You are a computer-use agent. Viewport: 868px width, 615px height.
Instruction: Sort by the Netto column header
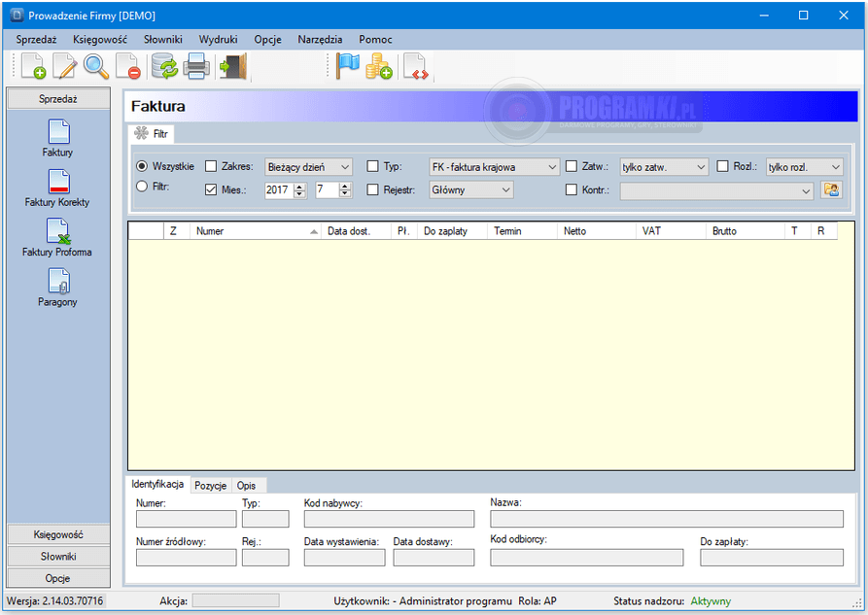coord(596,231)
